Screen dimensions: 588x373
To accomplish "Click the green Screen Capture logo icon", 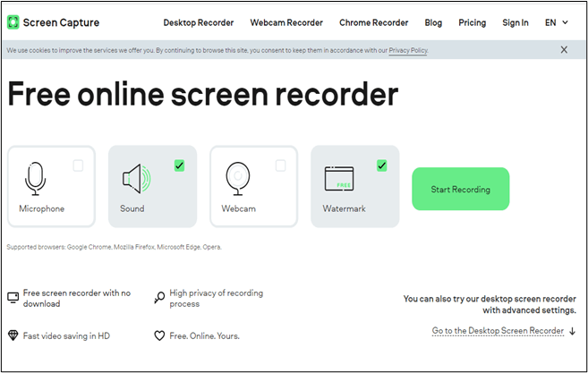I will click(x=13, y=22).
